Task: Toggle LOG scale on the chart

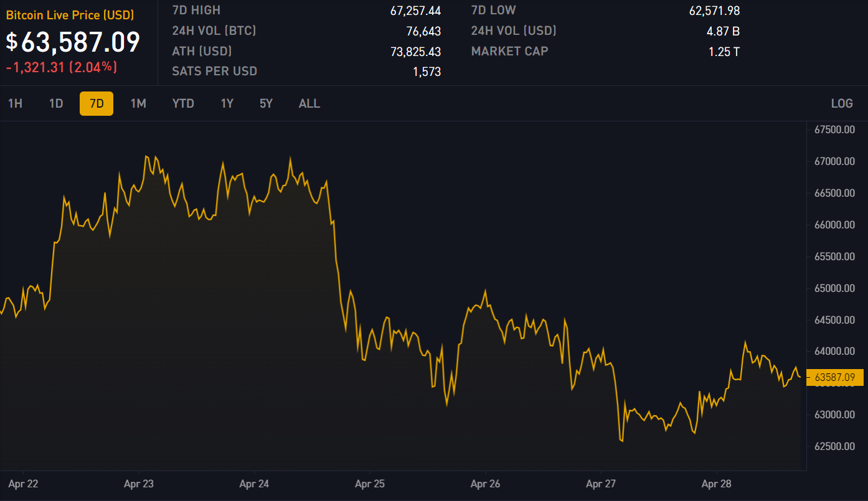Action: click(841, 103)
